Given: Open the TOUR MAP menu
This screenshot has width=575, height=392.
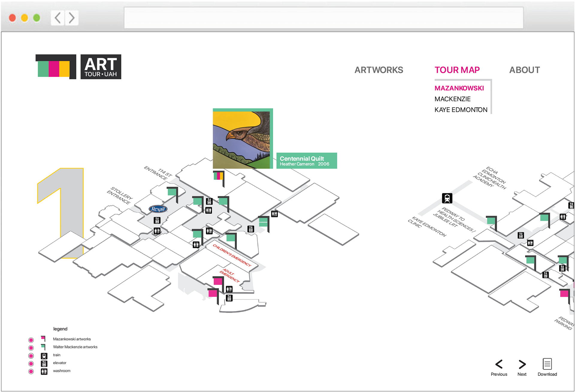Looking at the screenshot, I should pyautogui.click(x=457, y=70).
